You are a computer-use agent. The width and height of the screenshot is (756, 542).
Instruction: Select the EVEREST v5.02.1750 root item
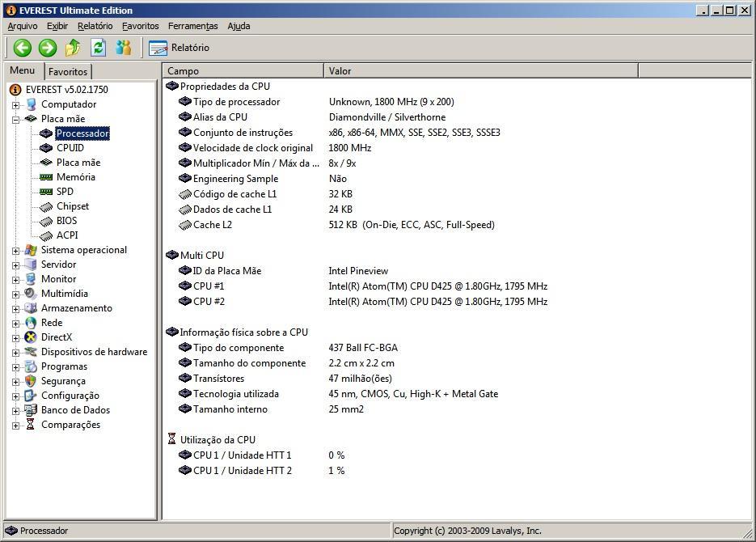pyautogui.click(x=66, y=90)
